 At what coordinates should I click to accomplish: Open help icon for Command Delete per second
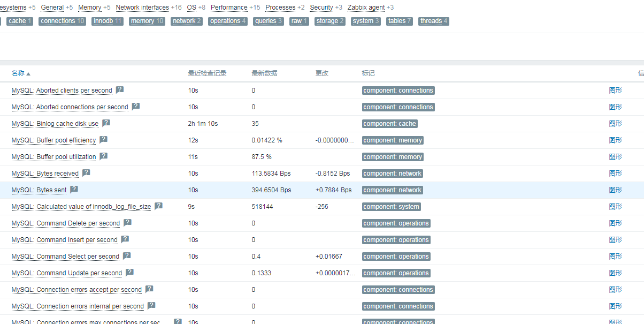tap(127, 223)
